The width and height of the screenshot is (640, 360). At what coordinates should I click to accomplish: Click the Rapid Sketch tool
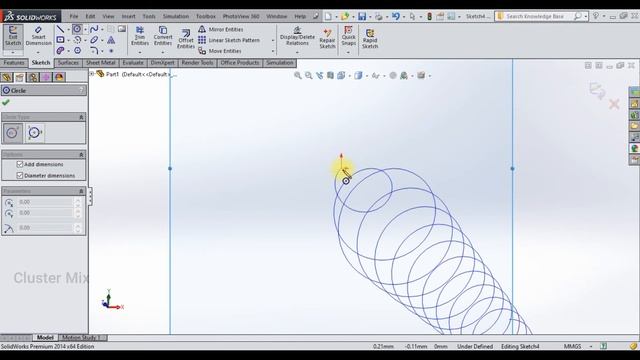click(x=370, y=39)
